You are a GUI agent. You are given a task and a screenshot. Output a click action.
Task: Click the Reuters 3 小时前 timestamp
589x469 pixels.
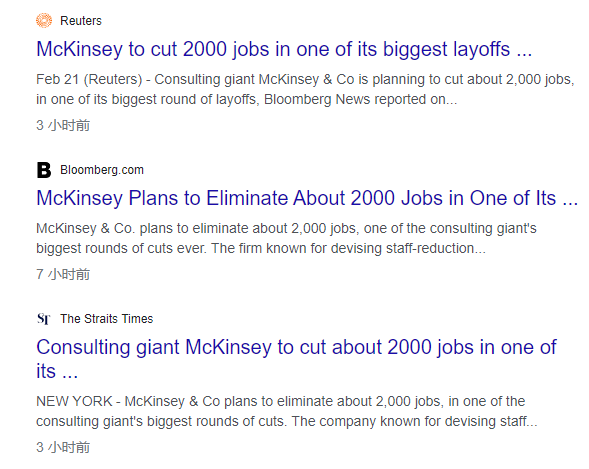click(x=63, y=125)
